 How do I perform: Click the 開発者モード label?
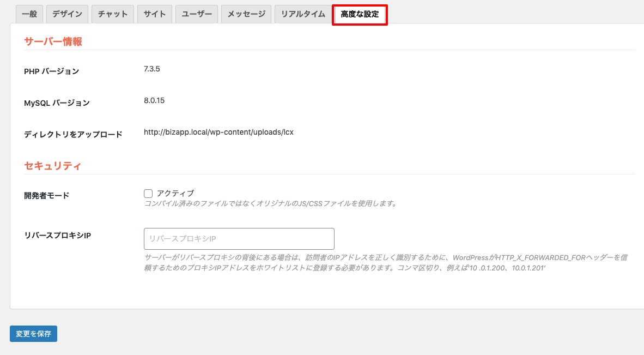tap(46, 196)
